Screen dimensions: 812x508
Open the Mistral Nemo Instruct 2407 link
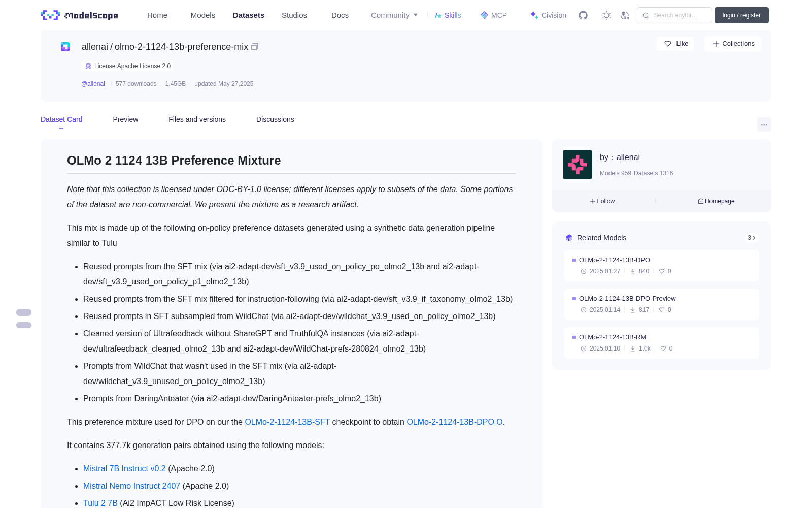click(131, 486)
